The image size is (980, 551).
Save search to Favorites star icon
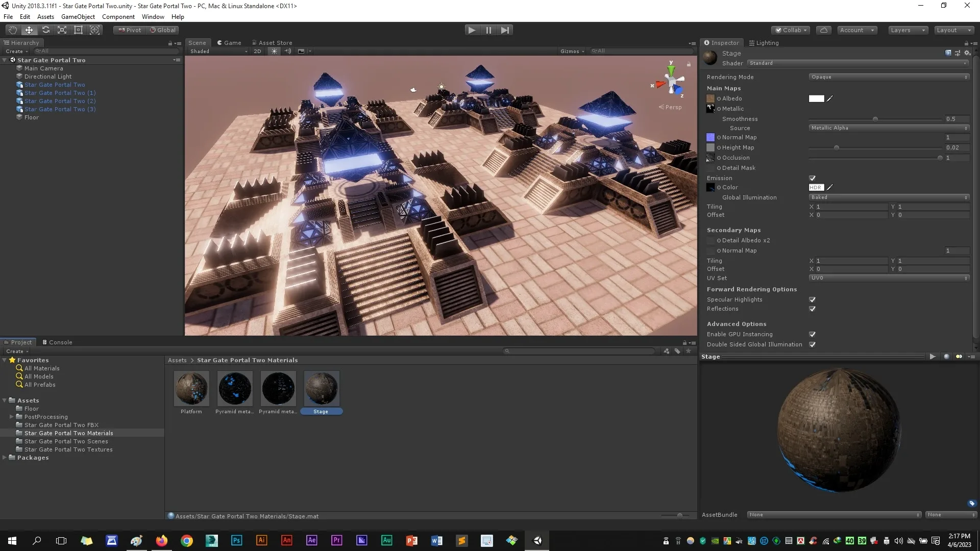tap(689, 351)
